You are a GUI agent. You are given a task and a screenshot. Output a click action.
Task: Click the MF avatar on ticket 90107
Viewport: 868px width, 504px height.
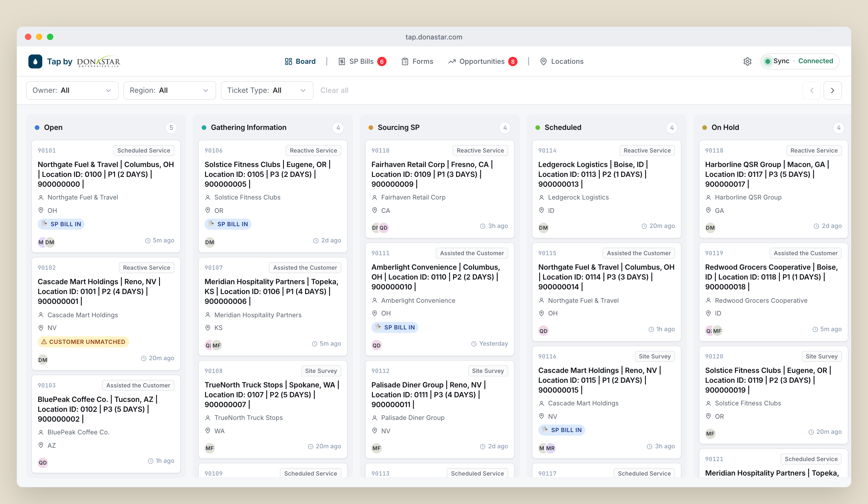click(x=217, y=345)
